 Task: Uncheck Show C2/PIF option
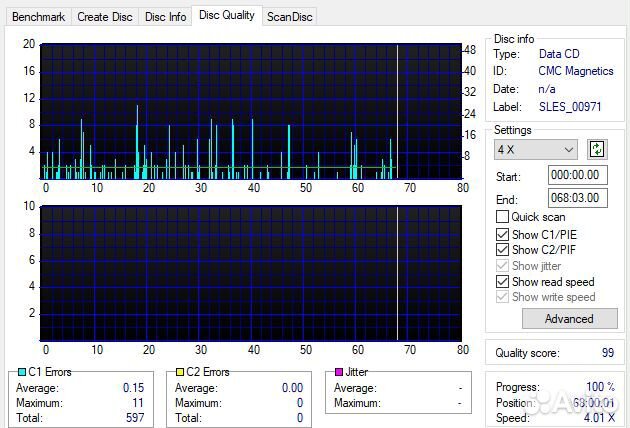[x=503, y=250]
